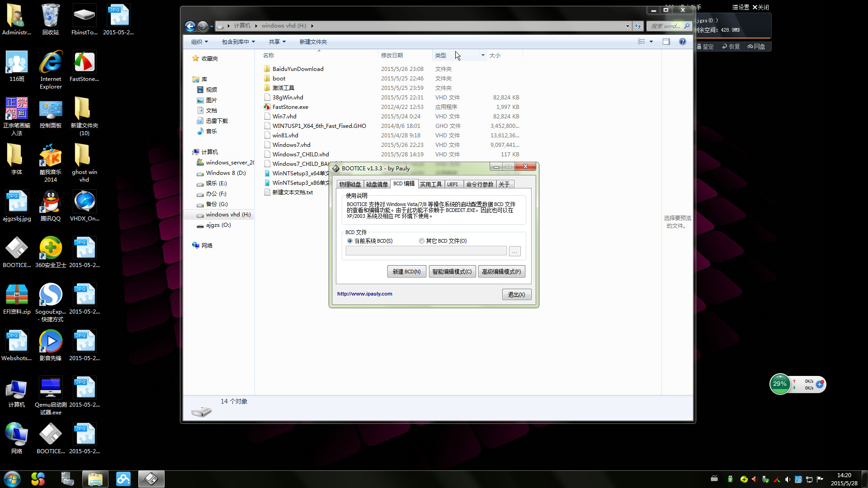868x488 pixels.
Task: Open 类型 column filter dropdown
Action: click(483, 55)
